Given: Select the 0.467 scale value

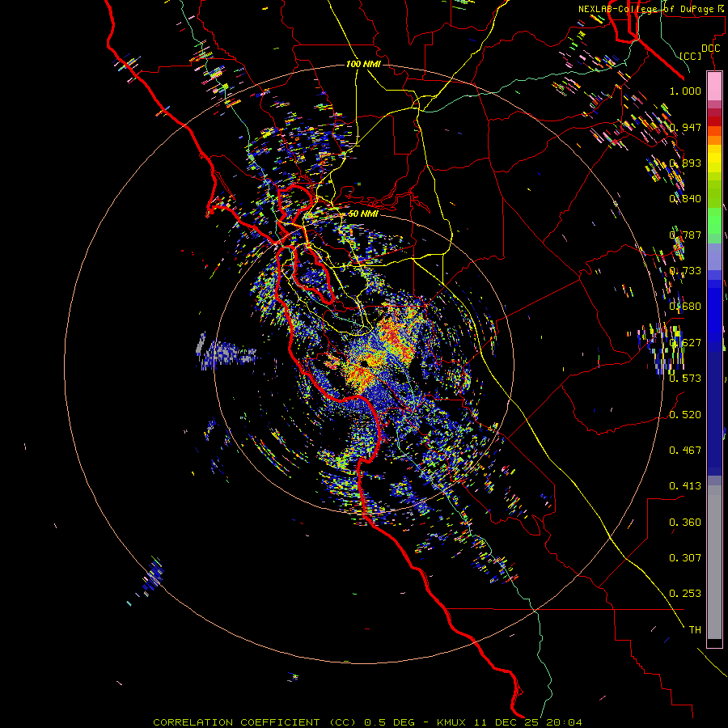Looking at the screenshot, I should tap(685, 451).
